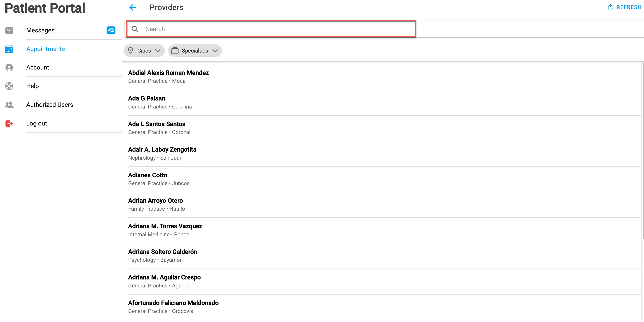This screenshot has width=644, height=322.
Task: Open the Account menu item
Action: pos(37,68)
